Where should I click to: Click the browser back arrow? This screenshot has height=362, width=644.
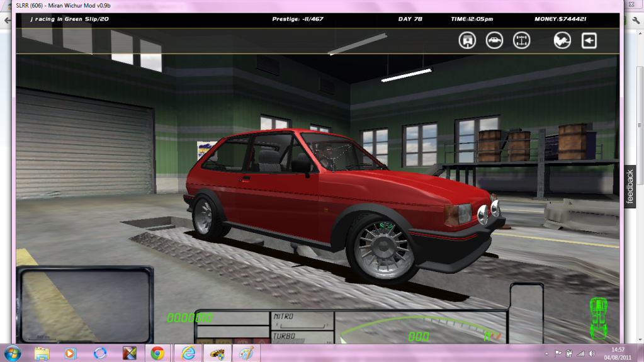8,20
